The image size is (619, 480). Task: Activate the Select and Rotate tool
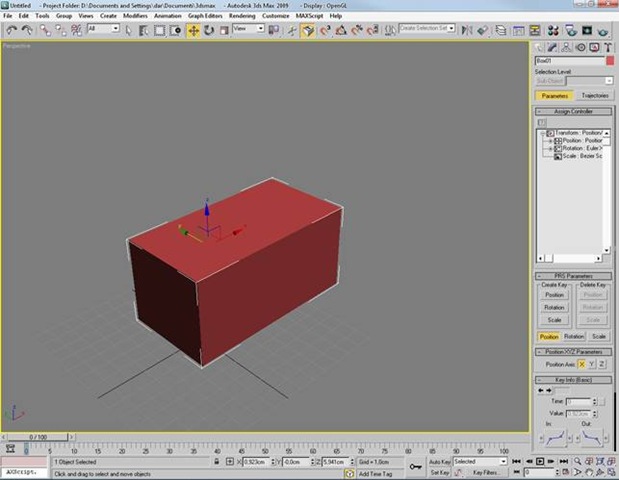(208, 30)
